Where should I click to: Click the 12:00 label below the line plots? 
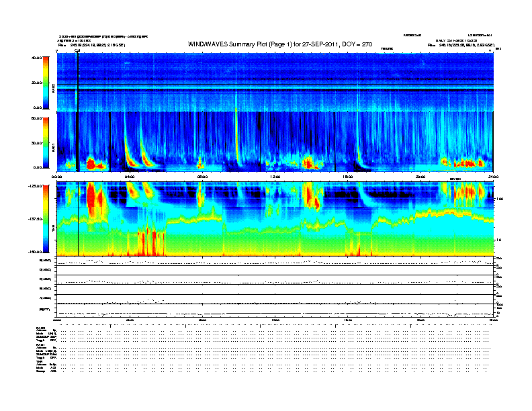tap(275, 320)
